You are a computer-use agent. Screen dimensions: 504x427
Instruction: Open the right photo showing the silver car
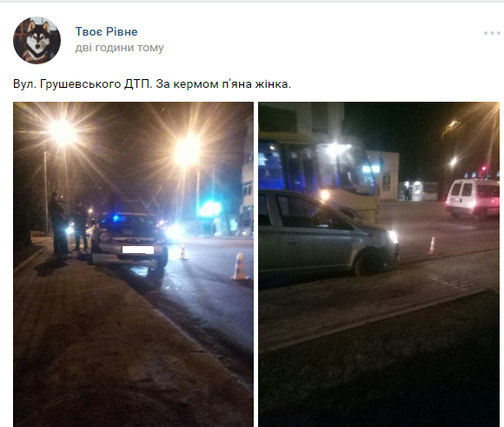pyautogui.click(x=379, y=264)
